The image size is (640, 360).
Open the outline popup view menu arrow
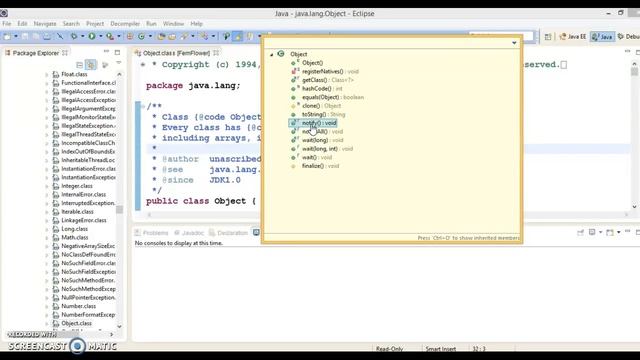click(514, 43)
